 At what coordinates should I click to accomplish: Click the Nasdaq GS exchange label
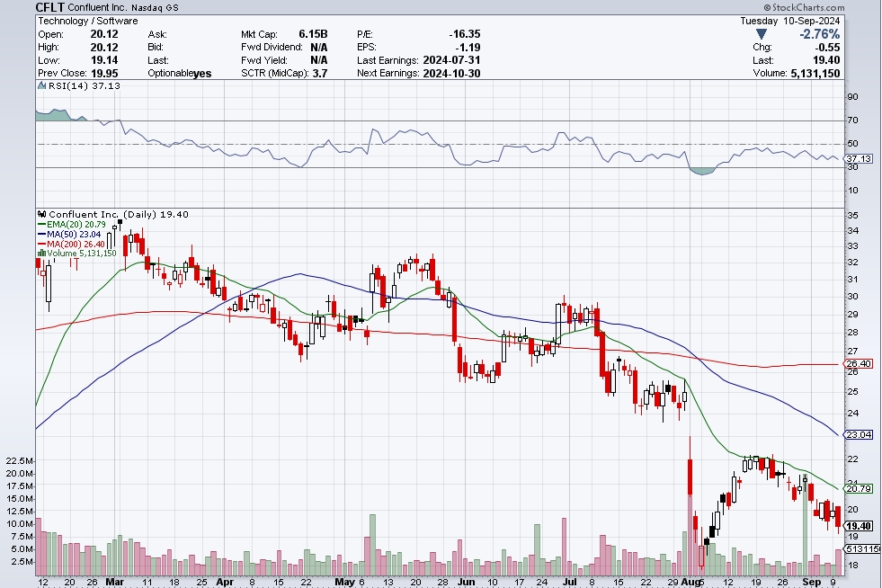click(156, 7)
